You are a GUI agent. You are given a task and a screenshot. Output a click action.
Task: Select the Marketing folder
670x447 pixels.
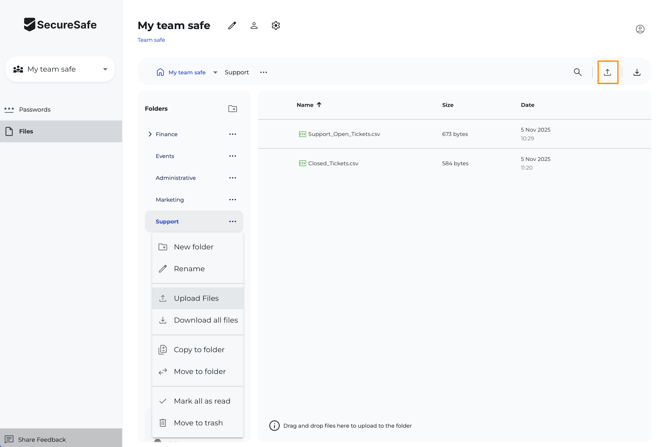(x=169, y=200)
